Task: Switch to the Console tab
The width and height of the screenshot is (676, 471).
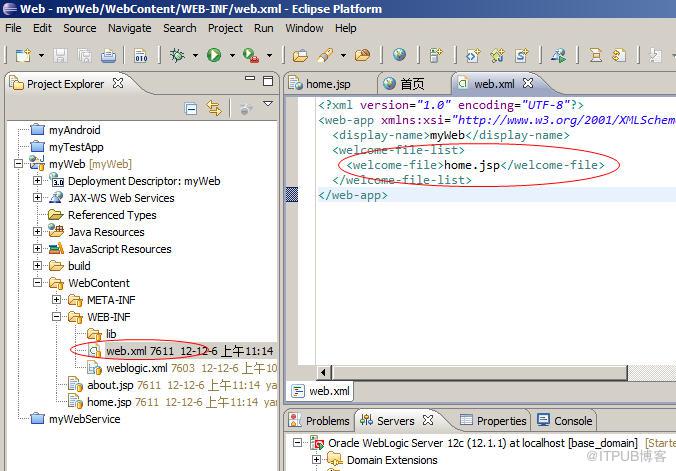Action: [565, 421]
